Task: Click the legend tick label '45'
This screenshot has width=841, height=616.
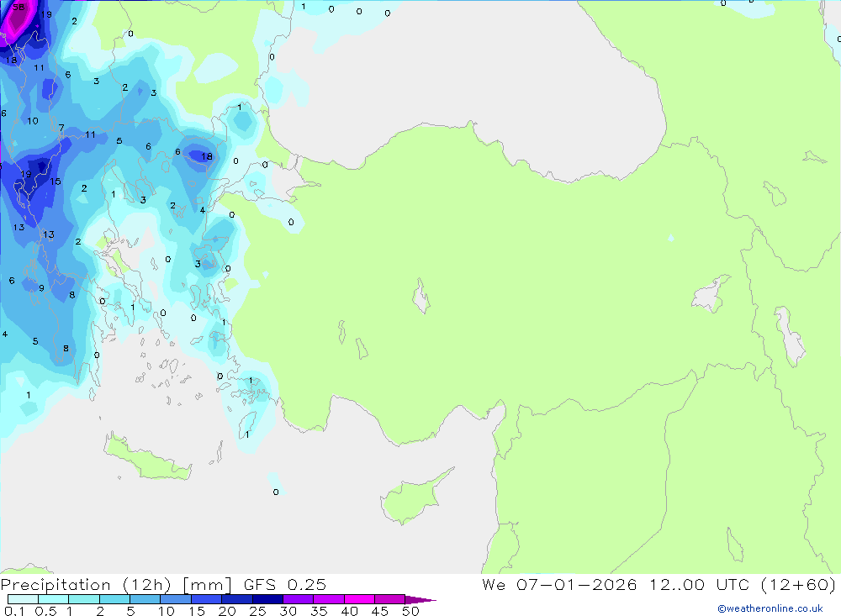Action: pyautogui.click(x=380, y=611)
